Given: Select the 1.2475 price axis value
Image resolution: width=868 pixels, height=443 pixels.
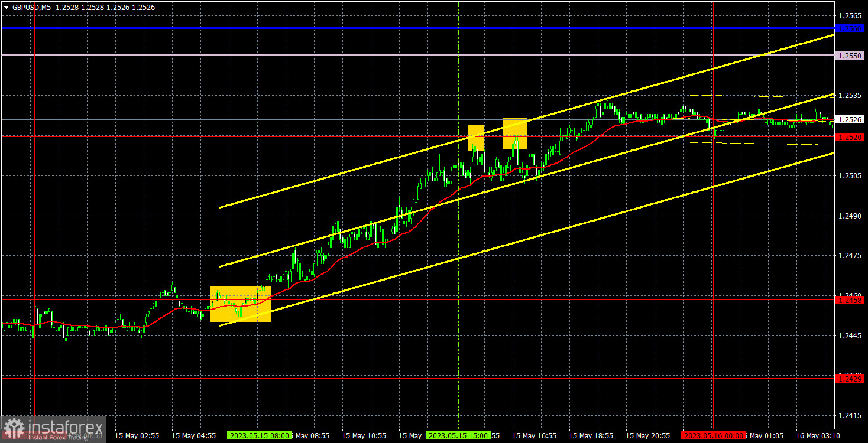Looking at the screenshot, I should coord(850,256).
